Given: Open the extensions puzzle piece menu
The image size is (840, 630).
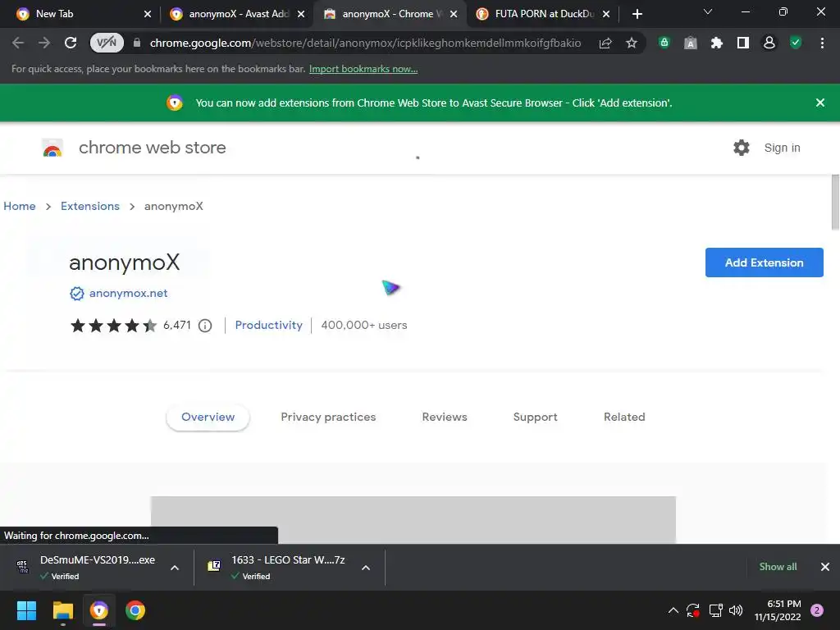Looking at the screenshot, I should coord(717,43).
